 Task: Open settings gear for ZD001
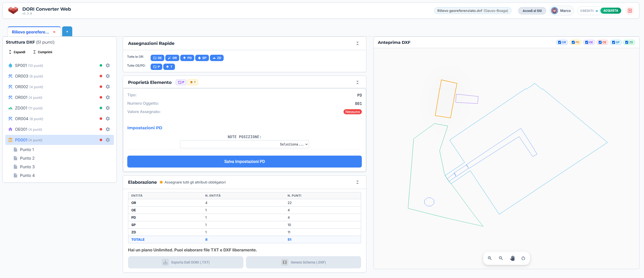108,108
